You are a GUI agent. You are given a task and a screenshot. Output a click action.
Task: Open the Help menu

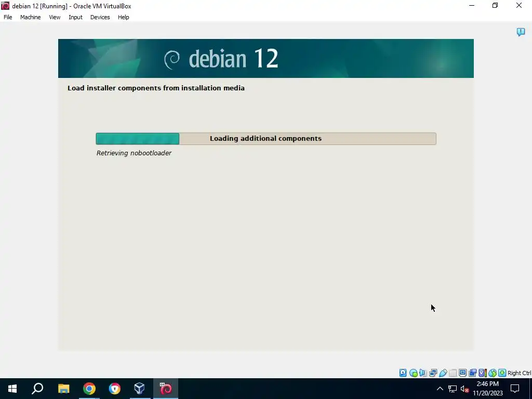[124, 17]
